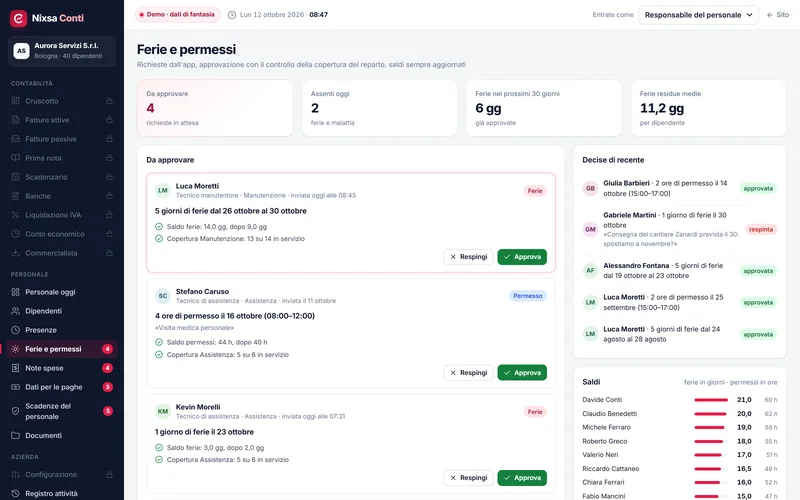Click the Liquidazione IVA percent icon

coord(15,215)
